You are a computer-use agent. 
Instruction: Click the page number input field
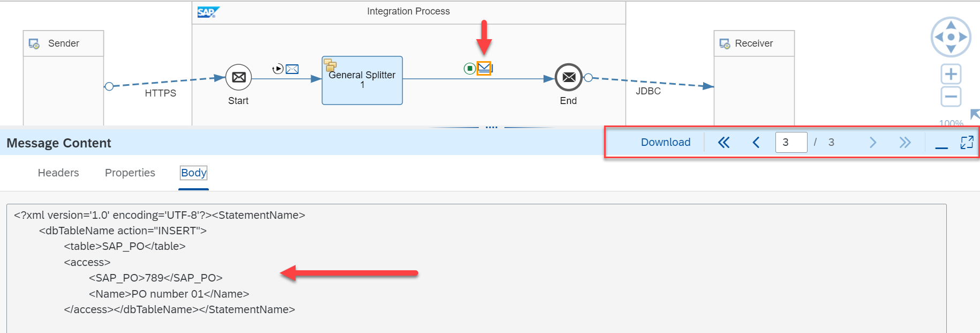791,142
